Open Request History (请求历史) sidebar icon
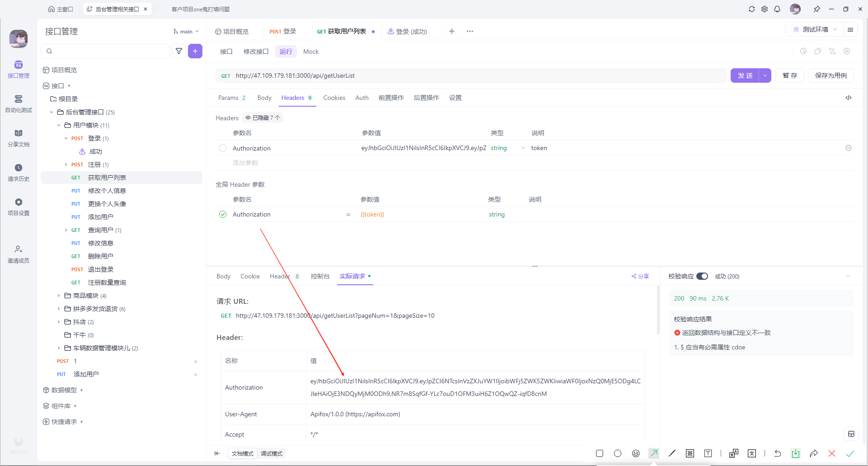Screen dimensions: 868x466 point(19,172)
